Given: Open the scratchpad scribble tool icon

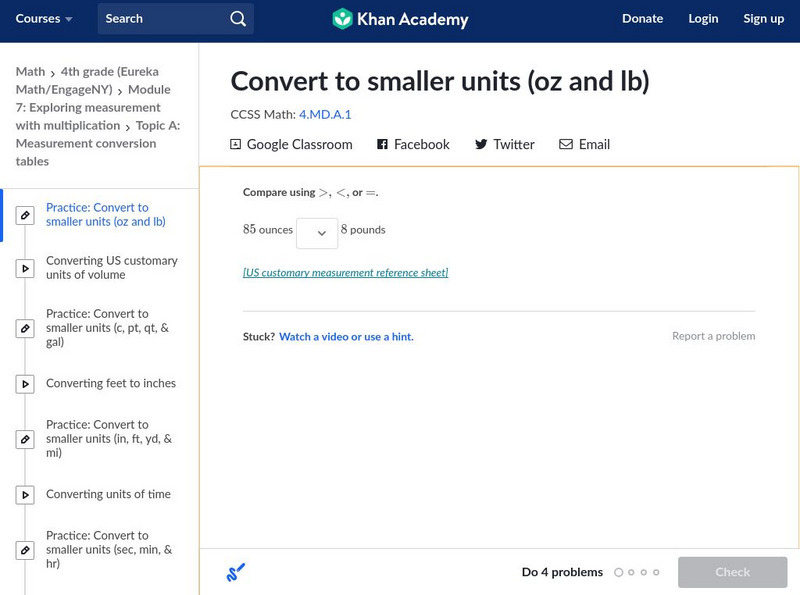Looking at the screenshot, I should pyautogui.click(x=235, y=572).
